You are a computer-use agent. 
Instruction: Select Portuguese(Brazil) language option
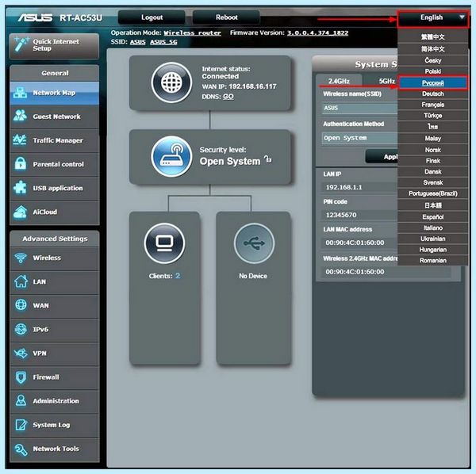coord(433,193)
